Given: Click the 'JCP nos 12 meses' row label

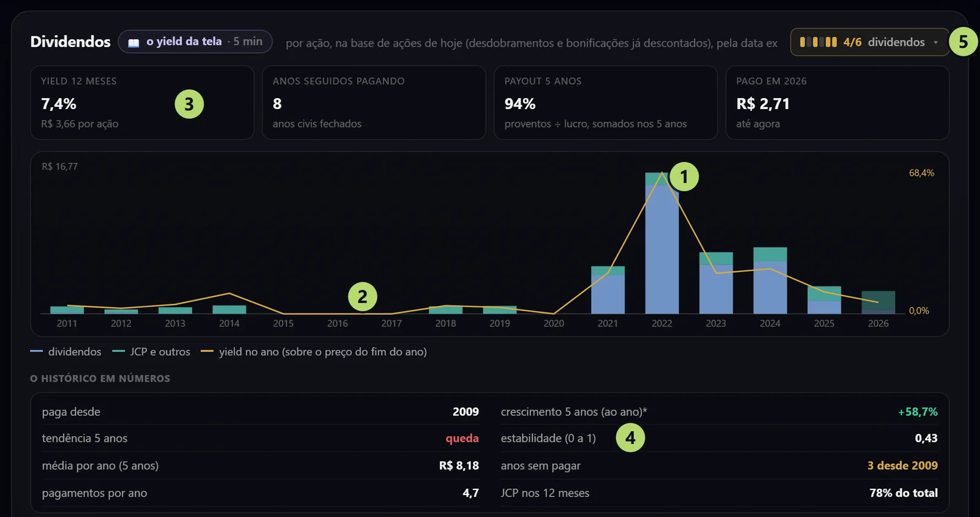Looking at the screenshot, I should click(545, 493).
